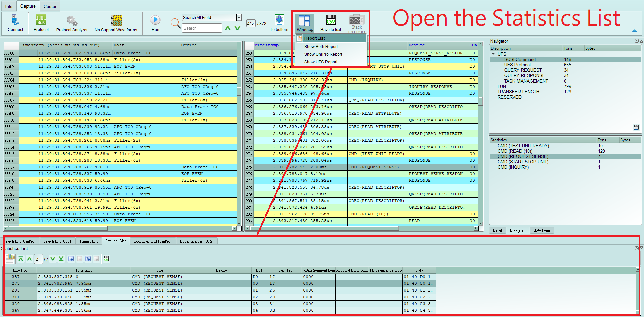Go to previous statistics entry arrow
The height and width of the screenshot is (317, 644).
(29, 259)
